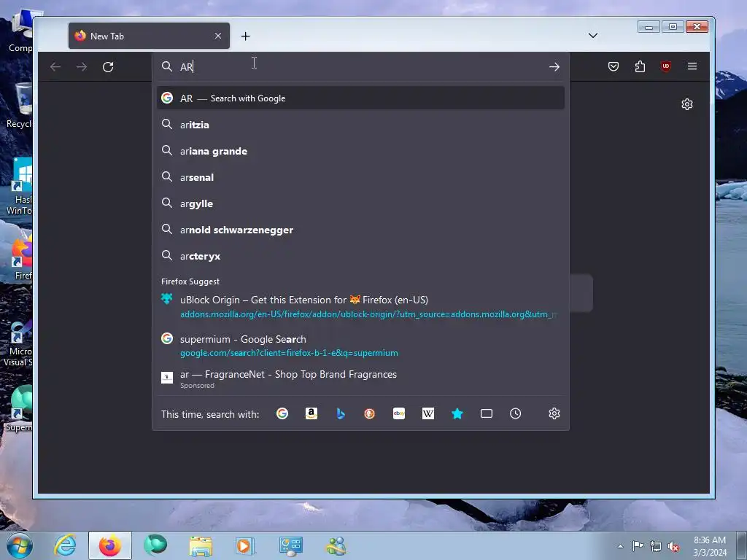747x560 pixels.
Task: Click inside the address bar text field
Action: [x=362, y=66]
